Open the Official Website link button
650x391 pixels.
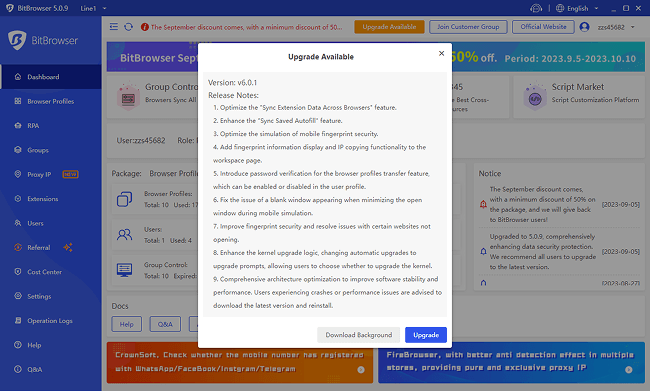pyautogui.click(x=543, y=27)
